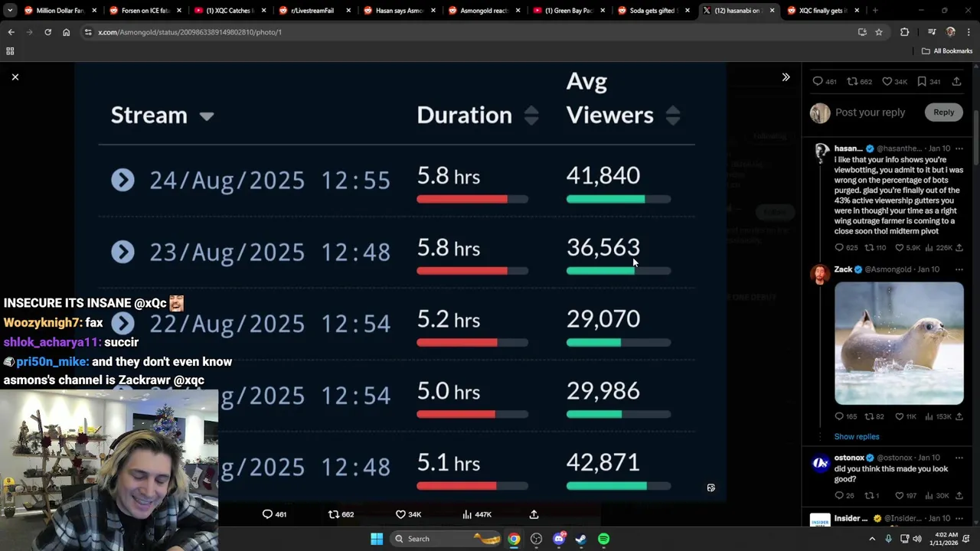
Task: Click the address bar URL
Action: 190,32
